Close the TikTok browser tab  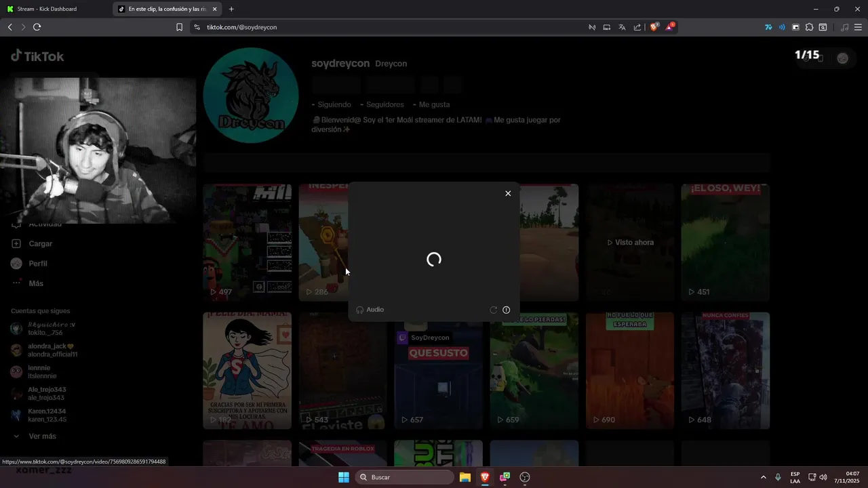[215, 9]
